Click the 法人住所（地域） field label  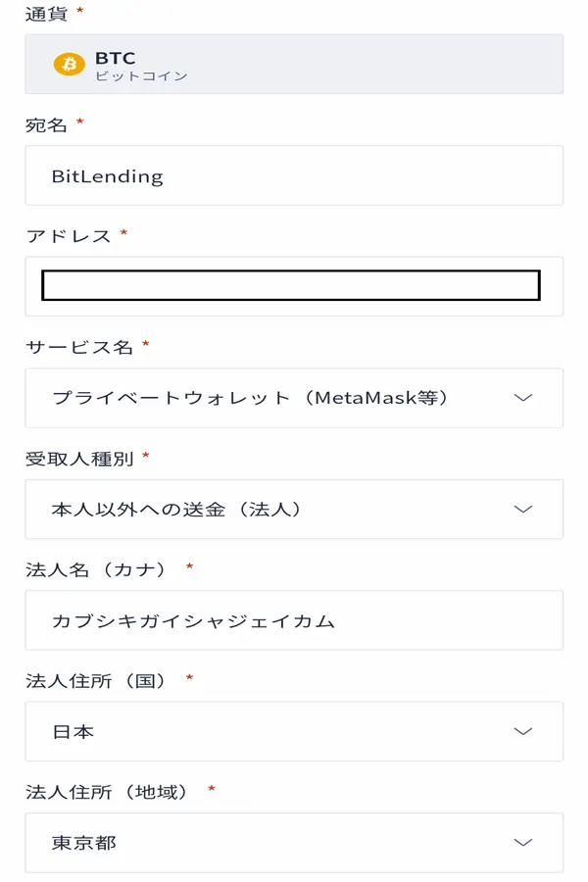click(x=110, y=791)
